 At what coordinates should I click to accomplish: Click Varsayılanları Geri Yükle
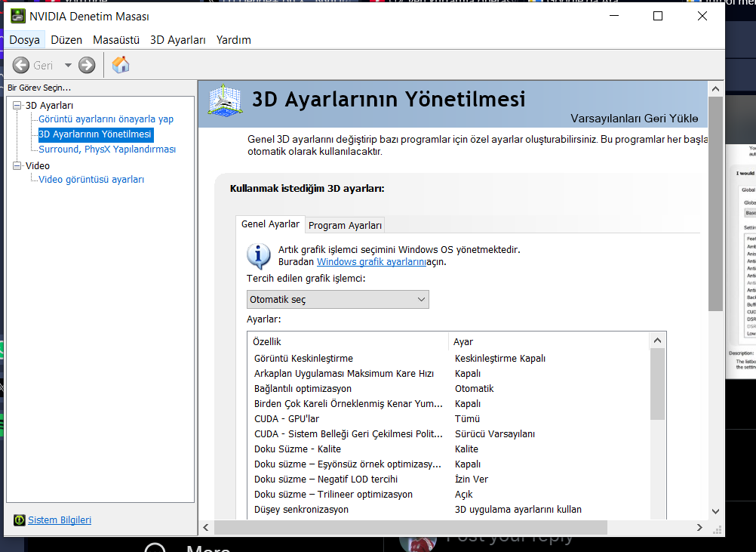(x=634, y=119)
